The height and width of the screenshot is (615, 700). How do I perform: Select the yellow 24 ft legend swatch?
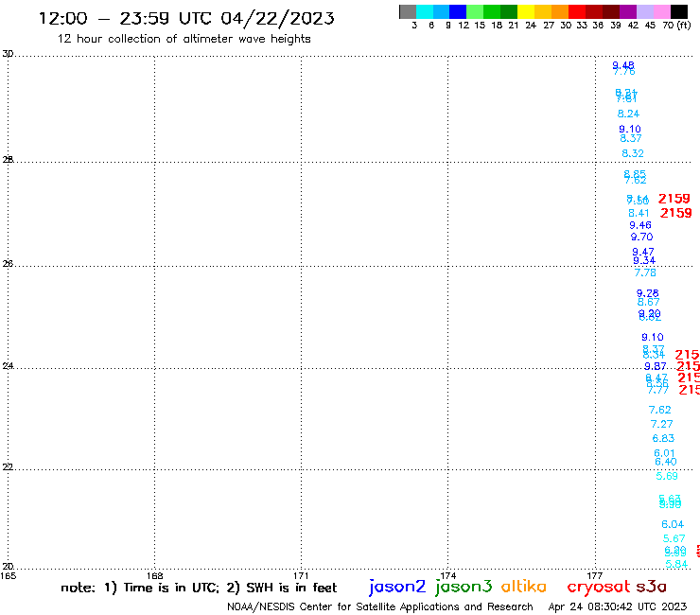click(526, 11)
